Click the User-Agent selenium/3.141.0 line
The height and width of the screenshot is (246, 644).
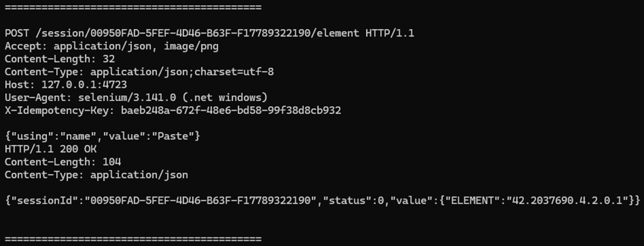[x=136, y=98]
